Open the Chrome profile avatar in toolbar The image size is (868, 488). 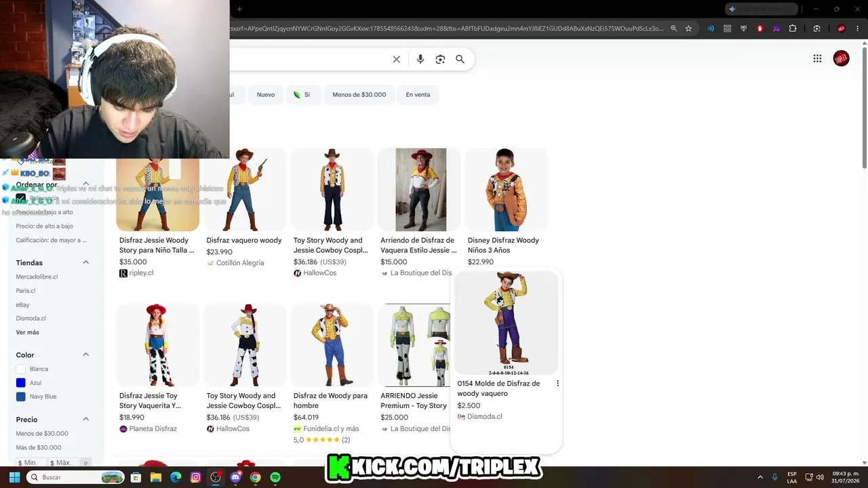click(x=841, y=28)
